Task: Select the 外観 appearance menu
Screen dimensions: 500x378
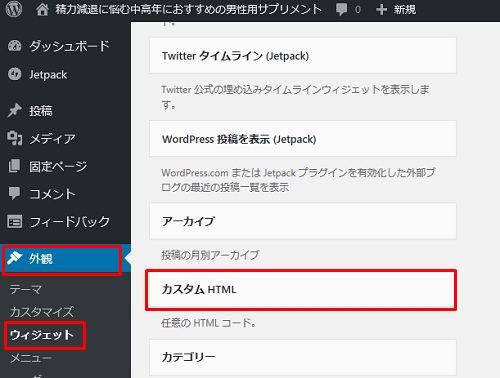Action: (62, 259)
